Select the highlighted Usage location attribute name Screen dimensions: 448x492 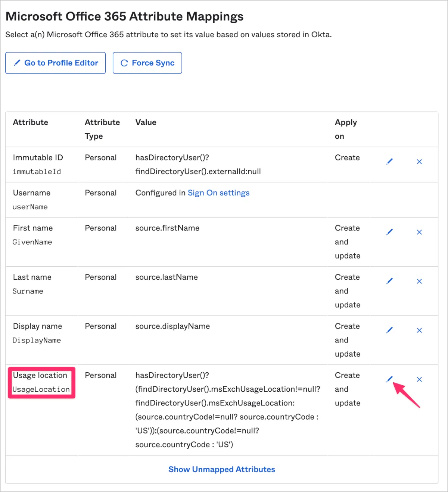[x=40, y=376]
